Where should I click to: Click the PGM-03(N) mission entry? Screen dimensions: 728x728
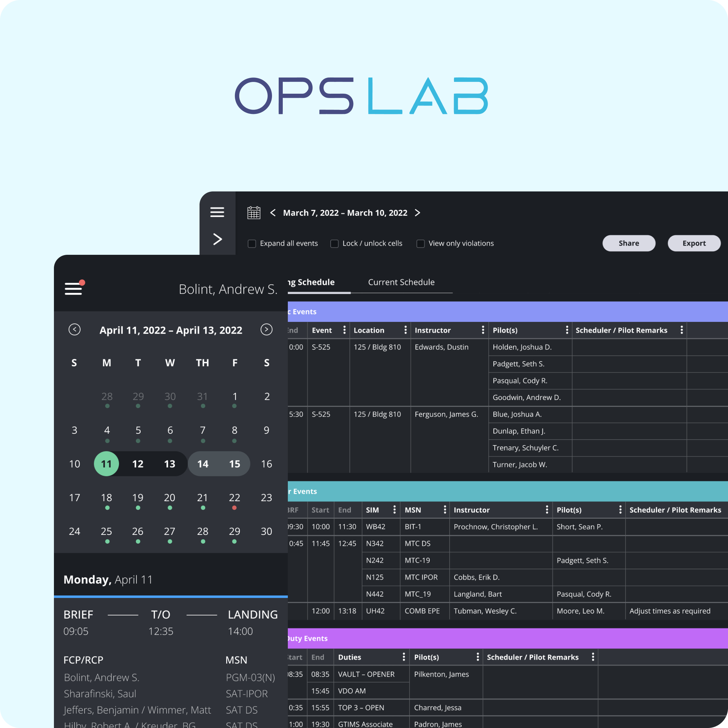coord(250,677)
